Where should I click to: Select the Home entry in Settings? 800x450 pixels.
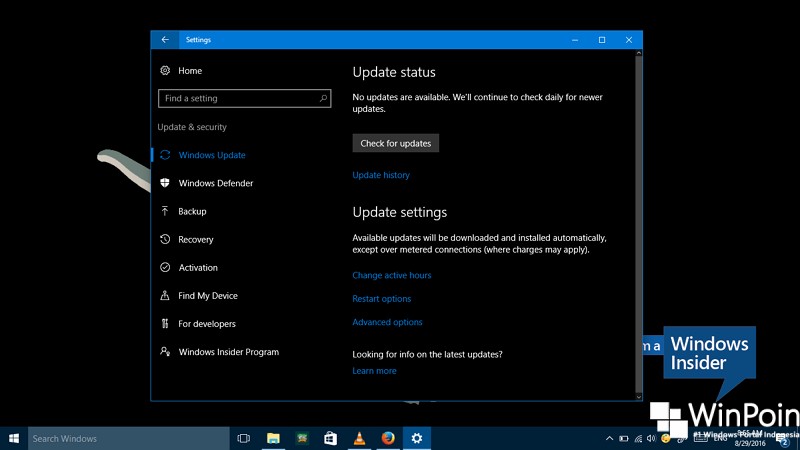point(190,71)
